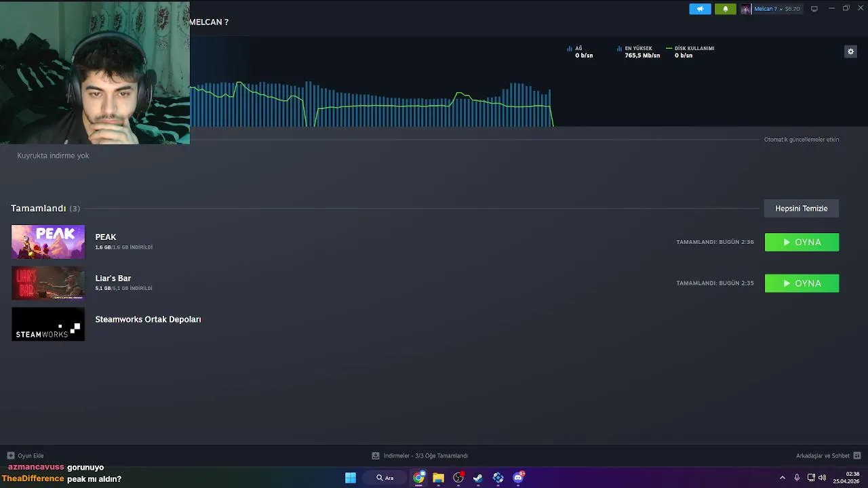Click the $6.70 wallet balance

pos(792,9)
